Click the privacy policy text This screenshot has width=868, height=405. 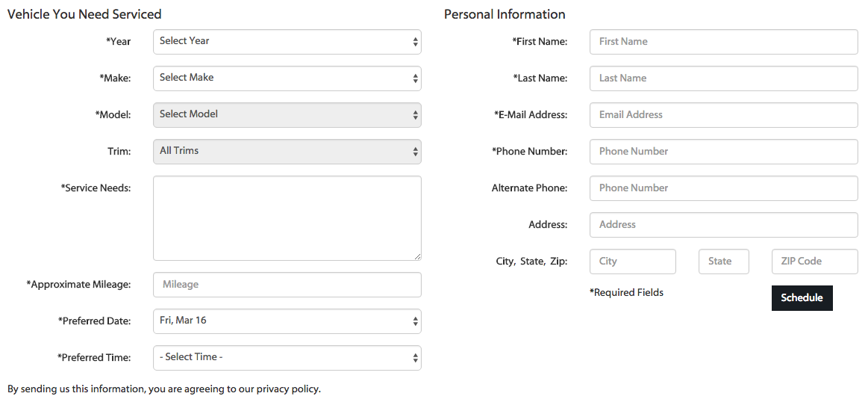coord(288,389)
